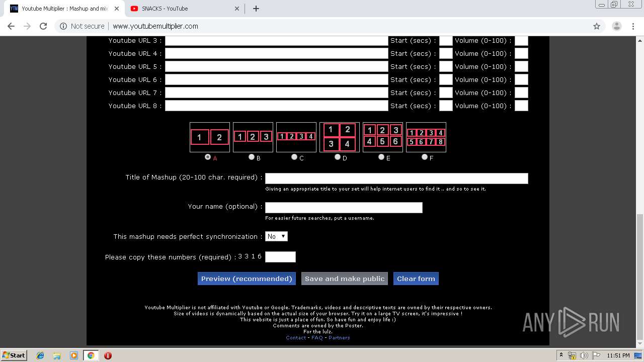Go back in browser history
The image size is (644, 362).
tap(11, 26)
